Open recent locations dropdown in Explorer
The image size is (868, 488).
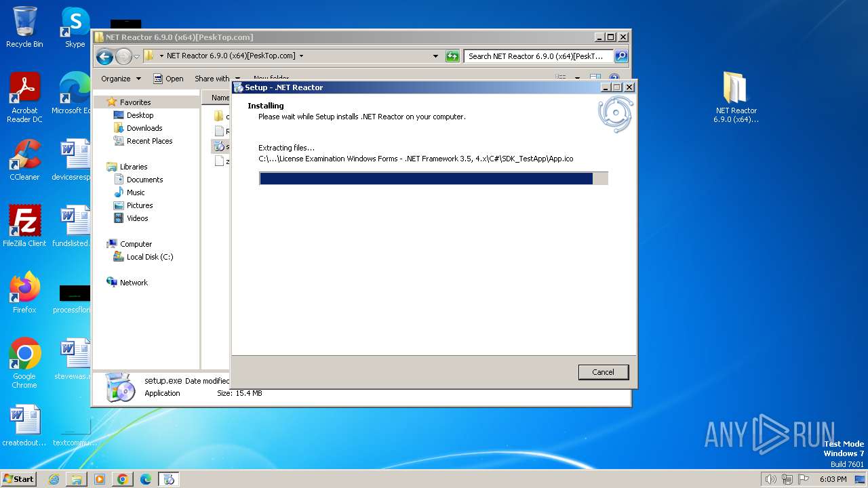(137, 56)
